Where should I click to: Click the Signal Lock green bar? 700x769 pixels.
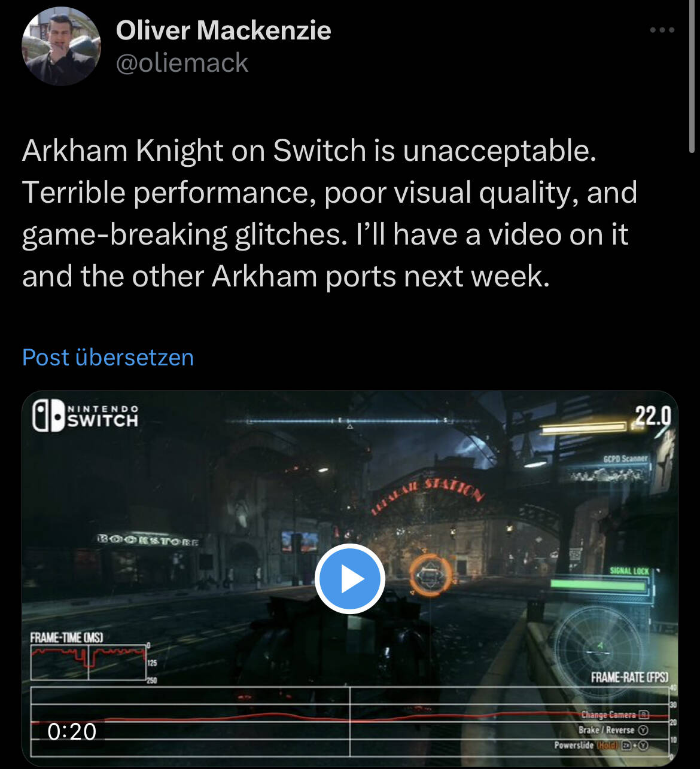click(599, 585)
